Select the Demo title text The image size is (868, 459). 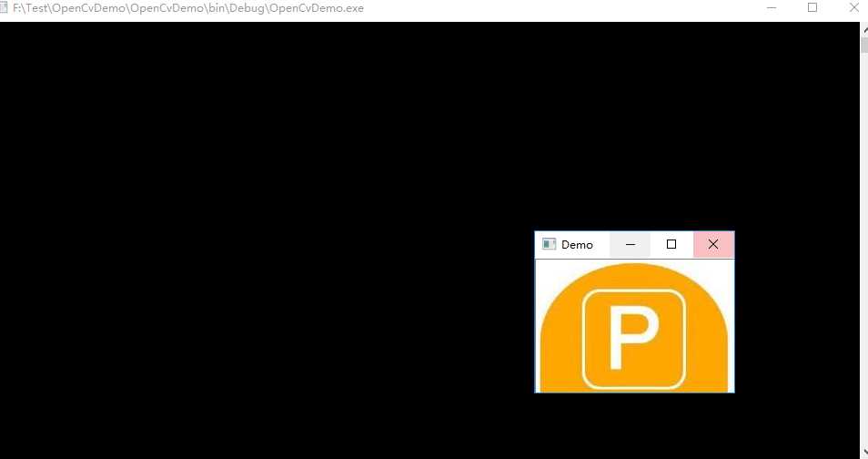(x=577, y=244)
